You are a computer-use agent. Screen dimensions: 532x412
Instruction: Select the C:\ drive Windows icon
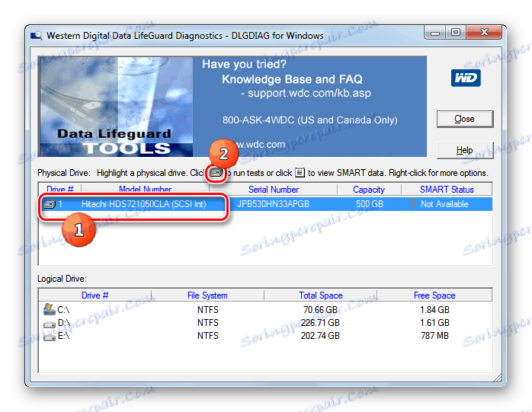point(50,309)
